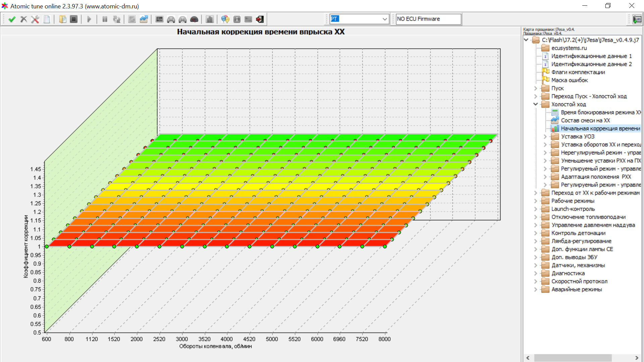This screenshot has height=362, width=644.
Task: Open Время блокирования режима XX table
Action: coord(601,112)
